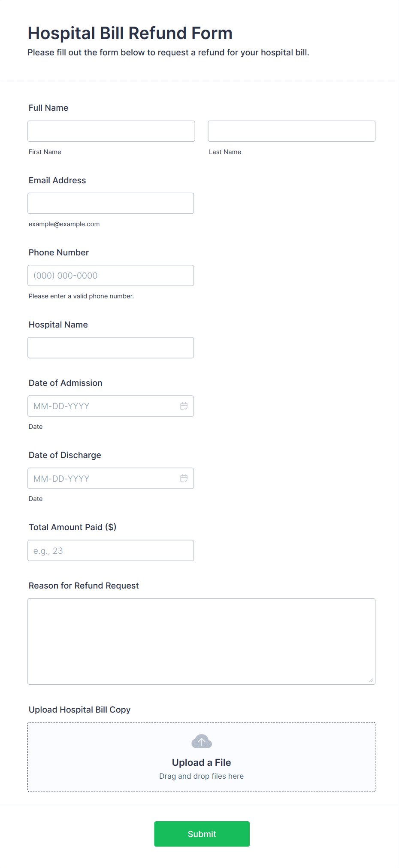This screenshot has width=399, height=868.
Task: Click the Full Name label
Action: click(48, 108)
